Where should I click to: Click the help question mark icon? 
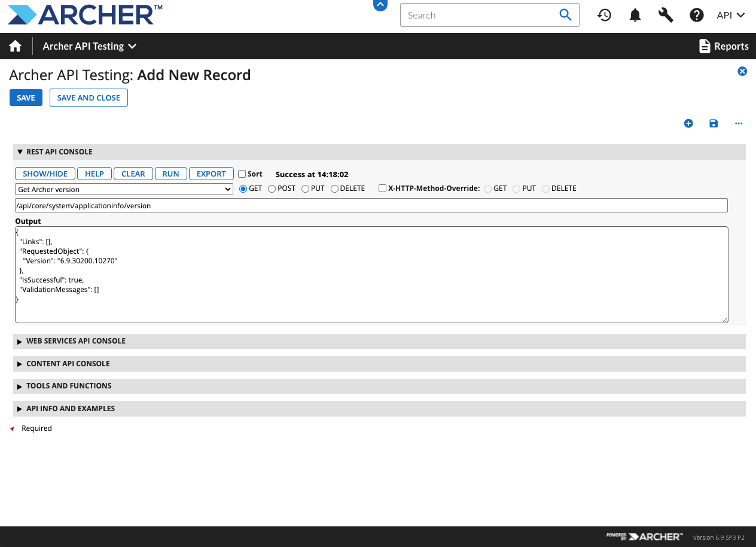[697, 15]
